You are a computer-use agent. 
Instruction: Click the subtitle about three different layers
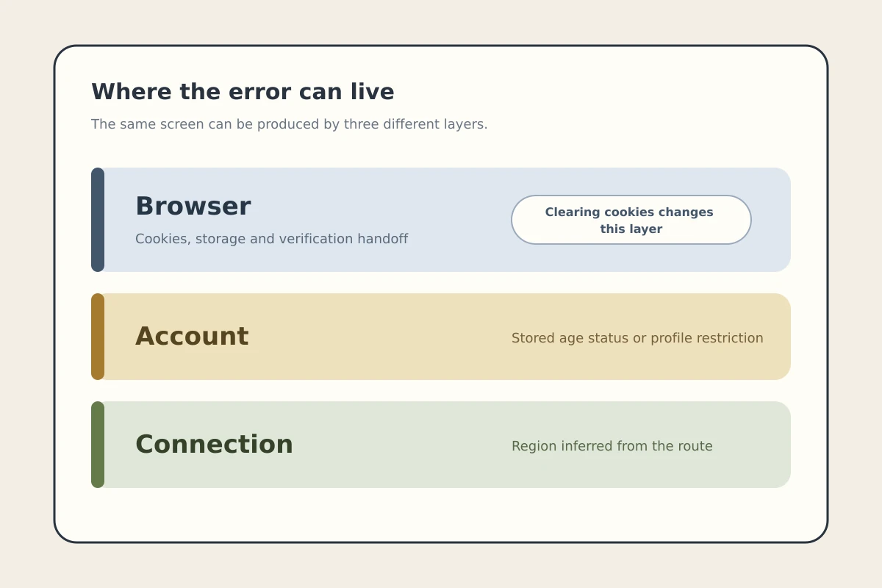pyautogui.click(x=290, y=124)
